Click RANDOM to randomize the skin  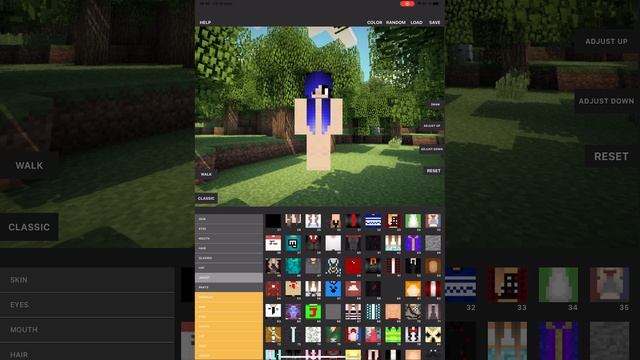click(396, 22)
